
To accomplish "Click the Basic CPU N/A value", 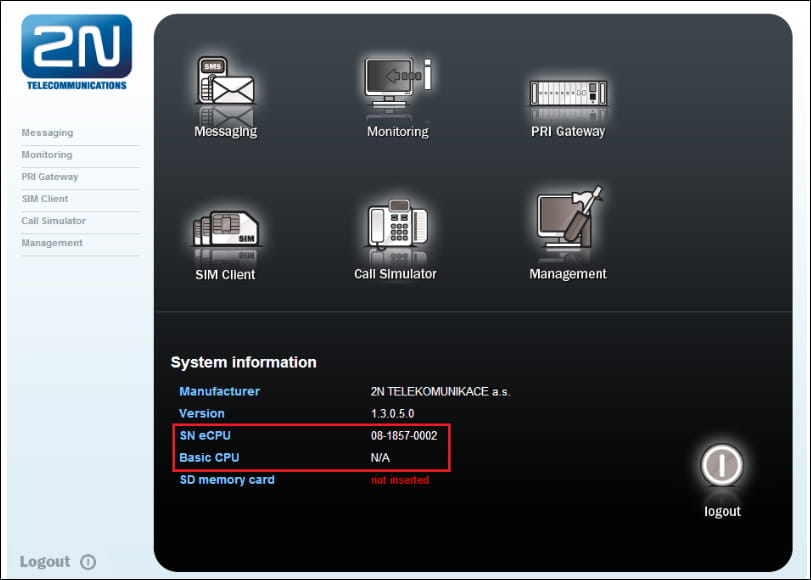I will point(380,458).
